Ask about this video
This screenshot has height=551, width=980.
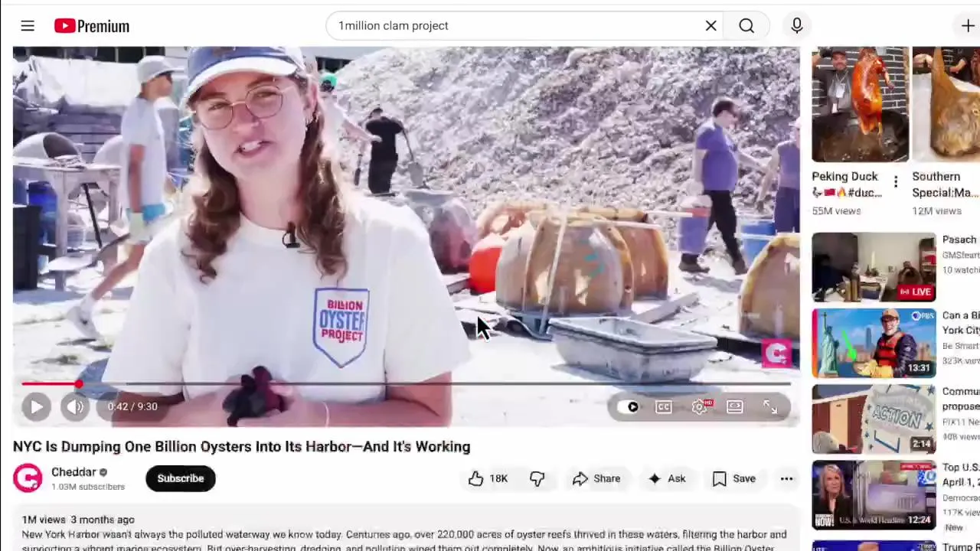tap(667, 478)
